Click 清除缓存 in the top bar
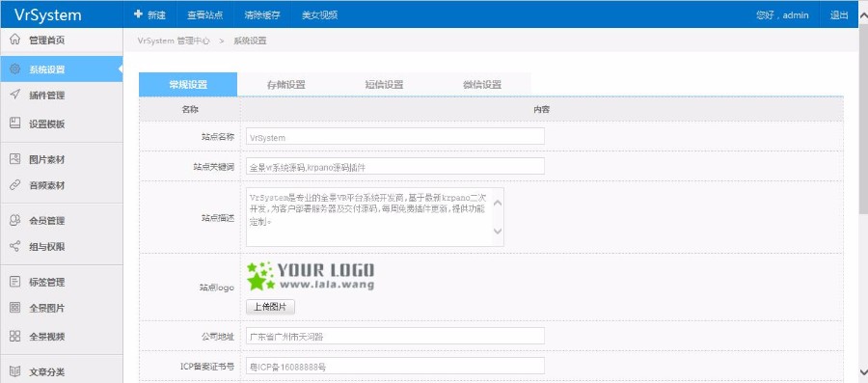Viewport: 868px width, 383px height. [261, 14]
